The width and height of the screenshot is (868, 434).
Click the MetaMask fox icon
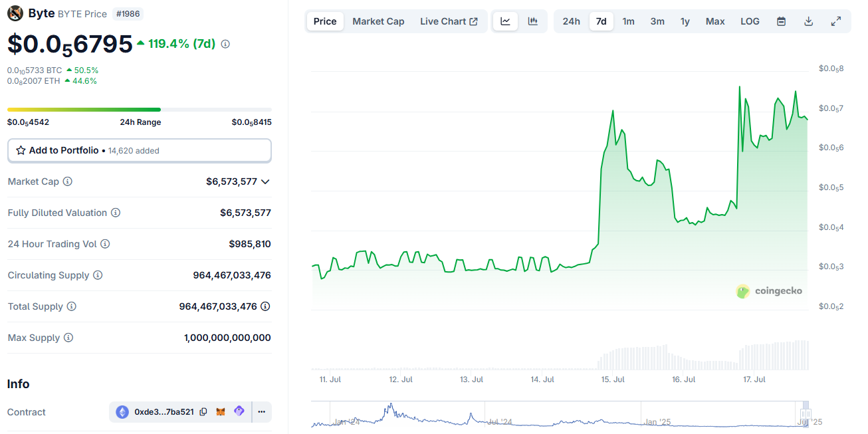221,412
